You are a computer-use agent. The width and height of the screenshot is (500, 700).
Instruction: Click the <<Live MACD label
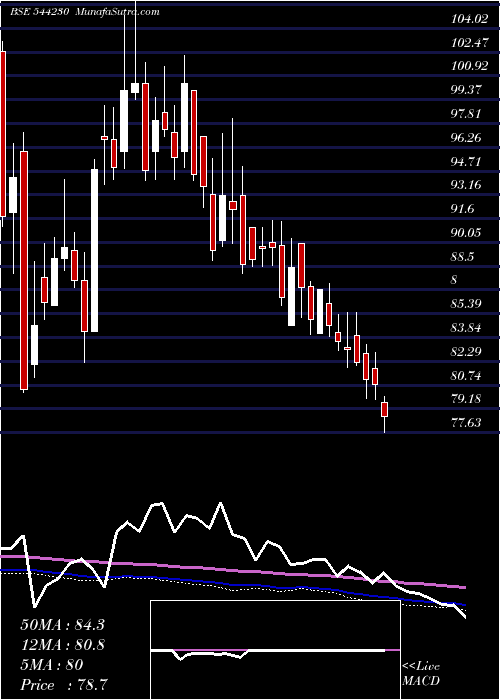coord(421,674)
